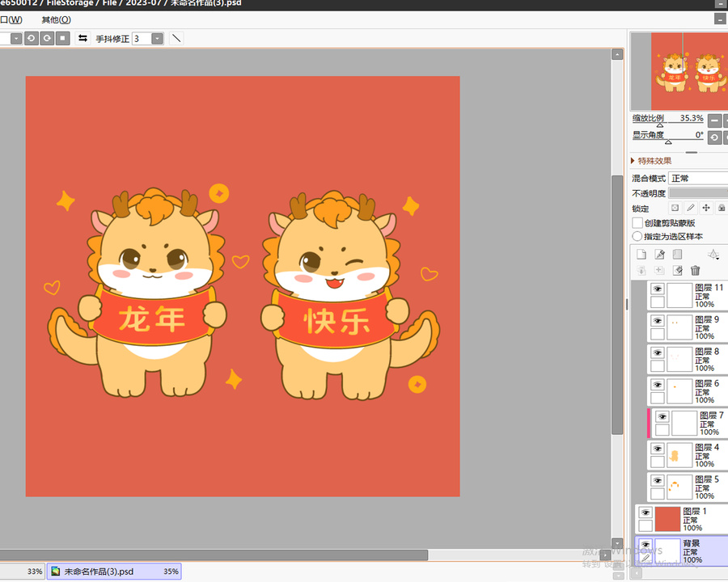Screen dimensions: 728x582
Task: Hide 图层 11 via its eye icon
Action: pos(658,289)
